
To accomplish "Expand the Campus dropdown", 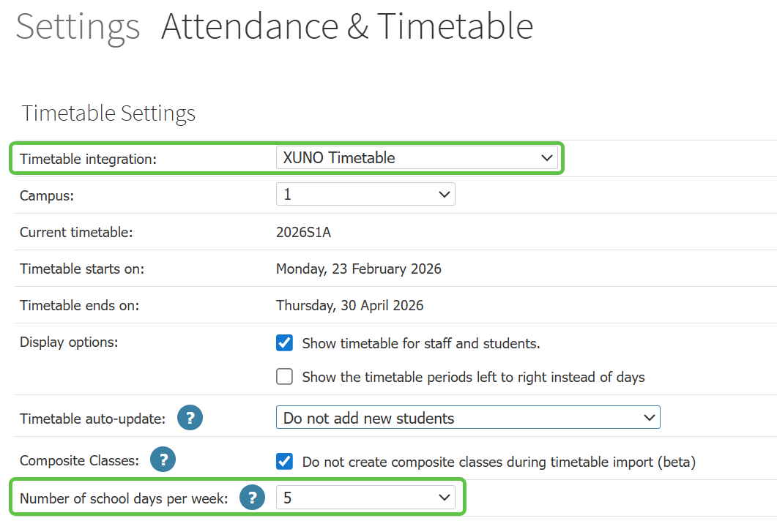I will click(x=365, y=194).
